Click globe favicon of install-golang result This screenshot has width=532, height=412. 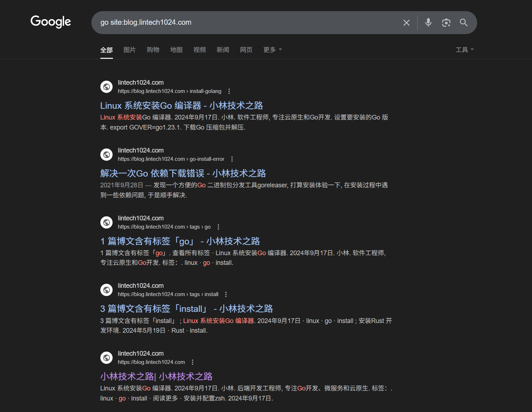coord(106,87)
